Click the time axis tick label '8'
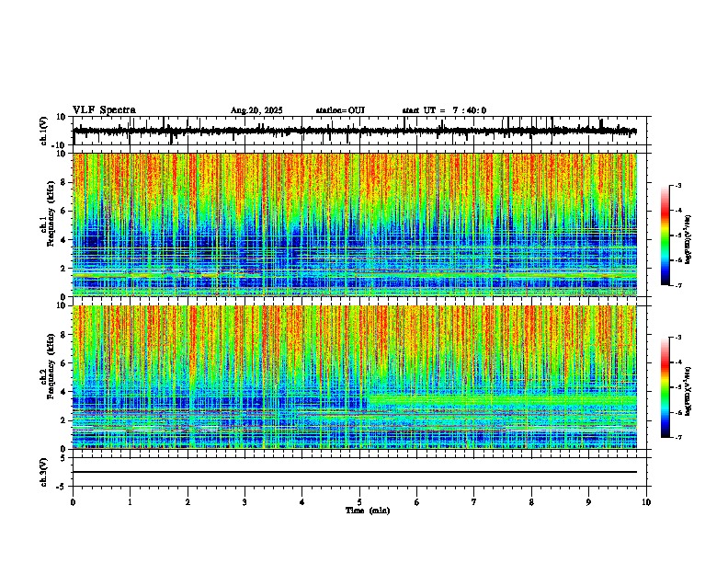 [x=531, y=501]
